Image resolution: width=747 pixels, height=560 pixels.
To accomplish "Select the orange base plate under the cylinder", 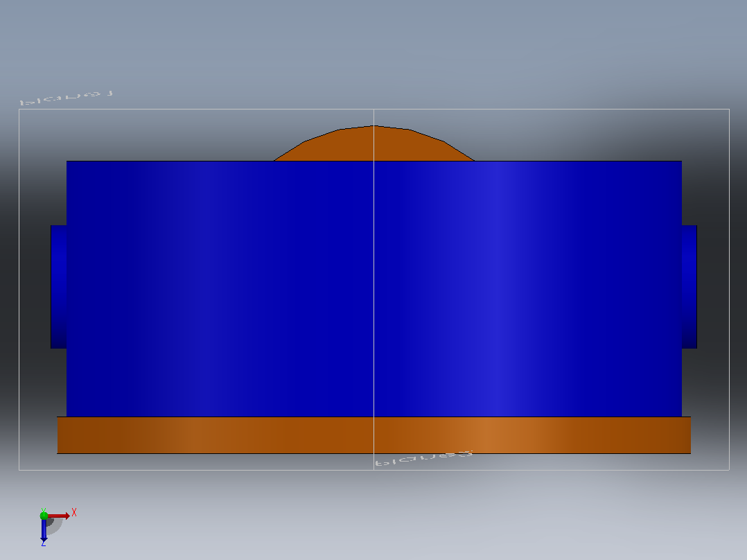I will point(374,435).
